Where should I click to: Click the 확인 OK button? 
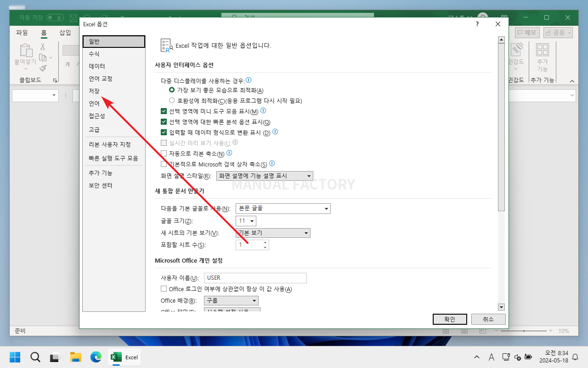[450, 319]
